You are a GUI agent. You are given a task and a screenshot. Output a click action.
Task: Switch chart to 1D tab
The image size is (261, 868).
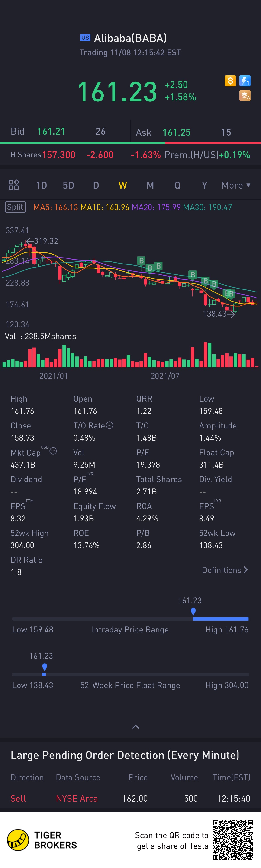point(41,185)
